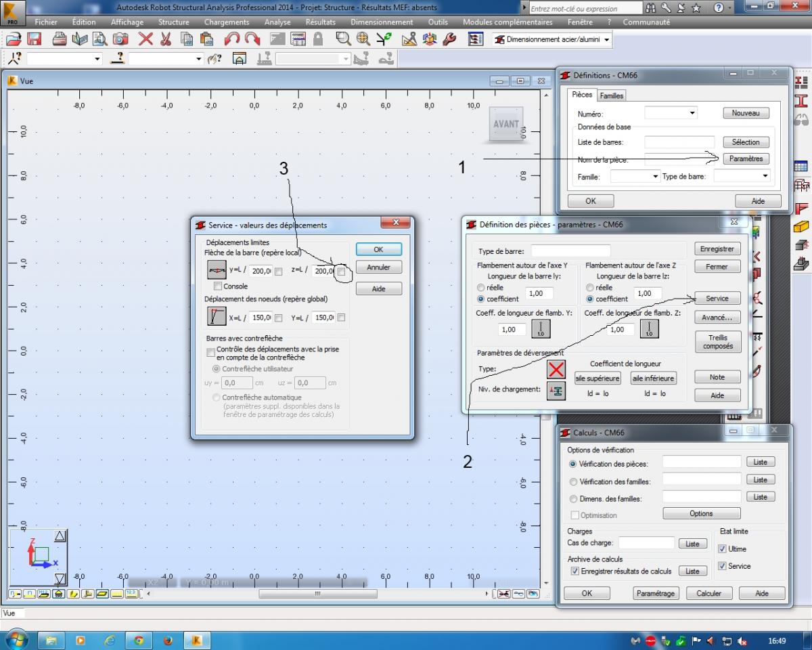Open the Famille dropdown in Définitions

pos(654,177)
